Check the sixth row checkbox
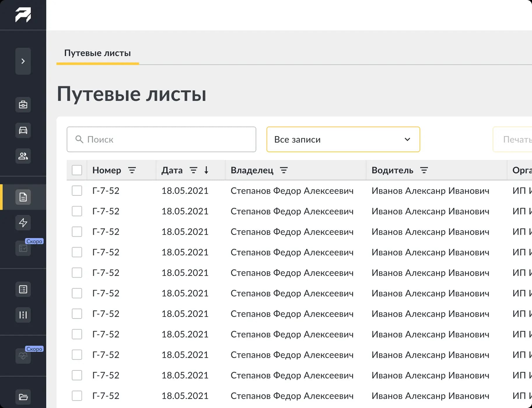The height and width of the screenshot is (408, 532). [77, 293]
